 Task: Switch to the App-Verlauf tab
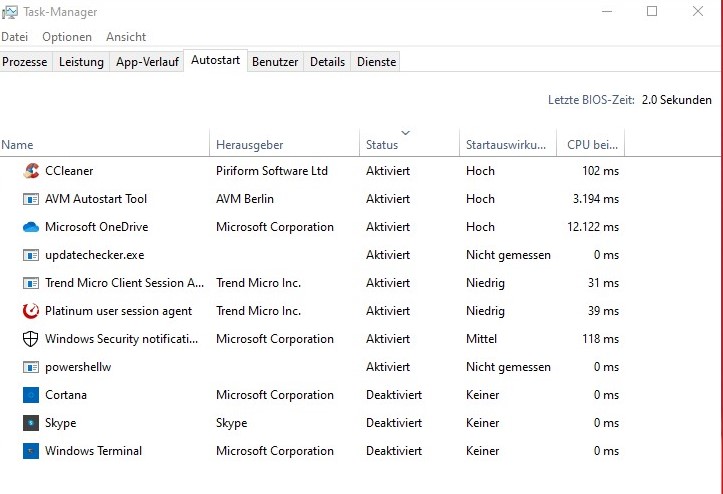click(x=147, y=62)
